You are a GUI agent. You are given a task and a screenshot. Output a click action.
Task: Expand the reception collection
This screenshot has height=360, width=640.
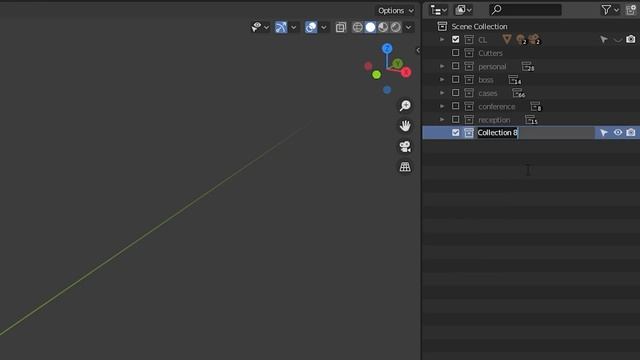coord(442,120)
